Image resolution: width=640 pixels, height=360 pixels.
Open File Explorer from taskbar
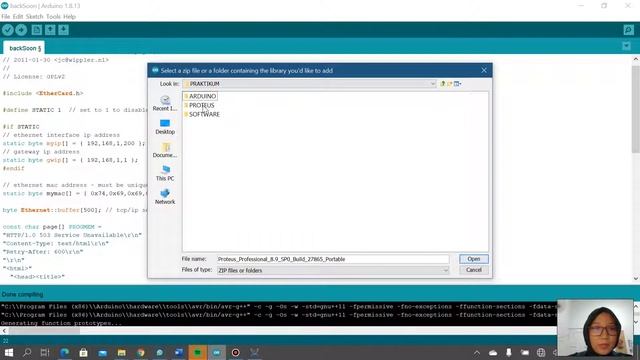click(122, 352)
